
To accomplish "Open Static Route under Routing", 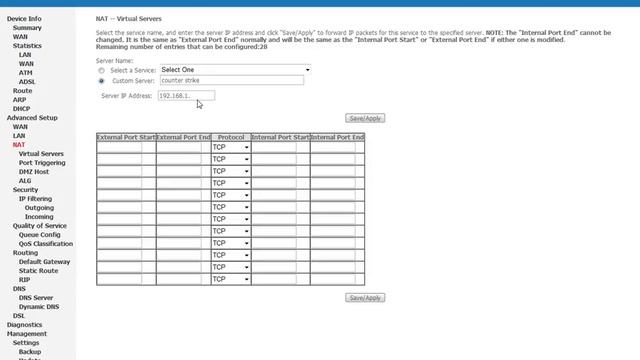I will pyautogui.click(x=38, y=271).
